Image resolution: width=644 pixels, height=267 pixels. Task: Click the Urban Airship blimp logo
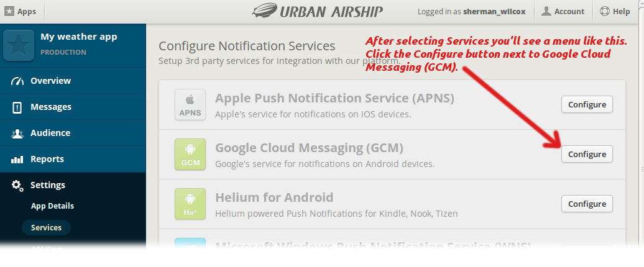tap(264, 11)
